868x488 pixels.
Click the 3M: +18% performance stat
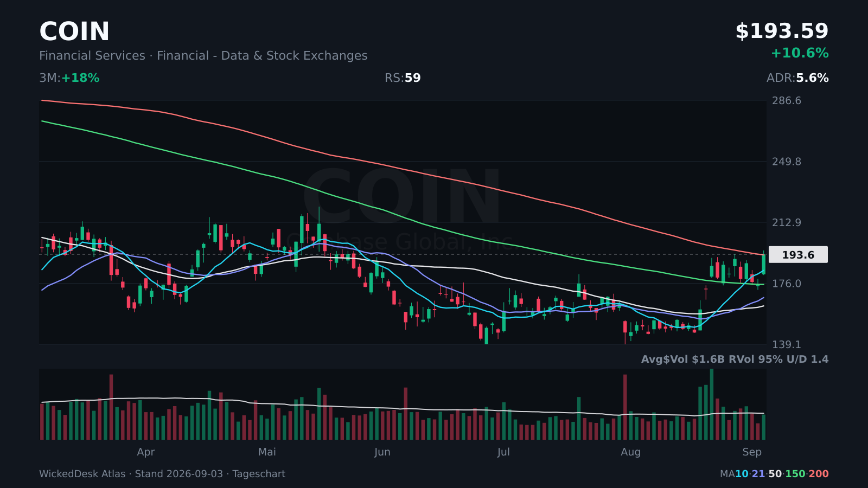pos(69,78)
